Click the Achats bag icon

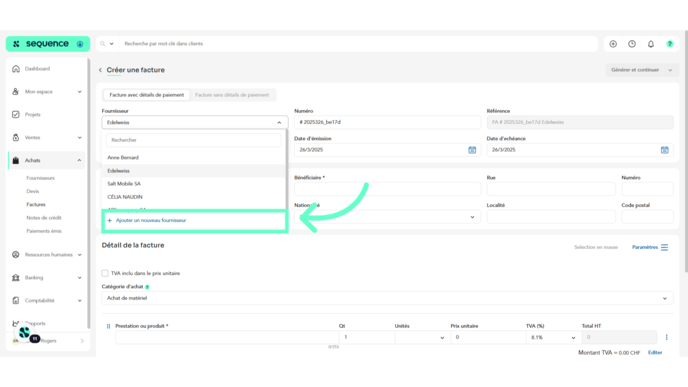(16, 161)
